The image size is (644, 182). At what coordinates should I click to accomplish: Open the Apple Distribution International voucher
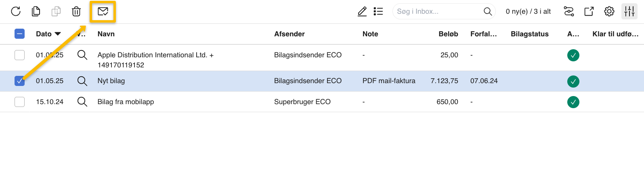pos(155,60)
